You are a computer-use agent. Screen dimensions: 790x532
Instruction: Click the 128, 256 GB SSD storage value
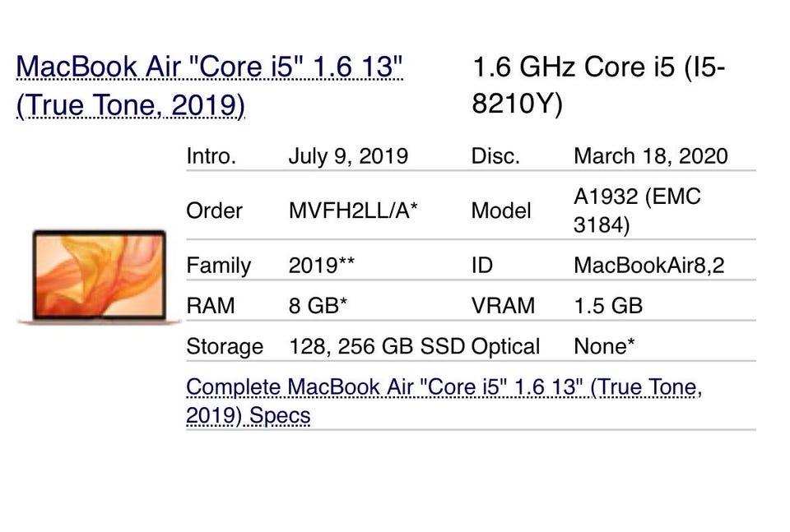(377, 346)
